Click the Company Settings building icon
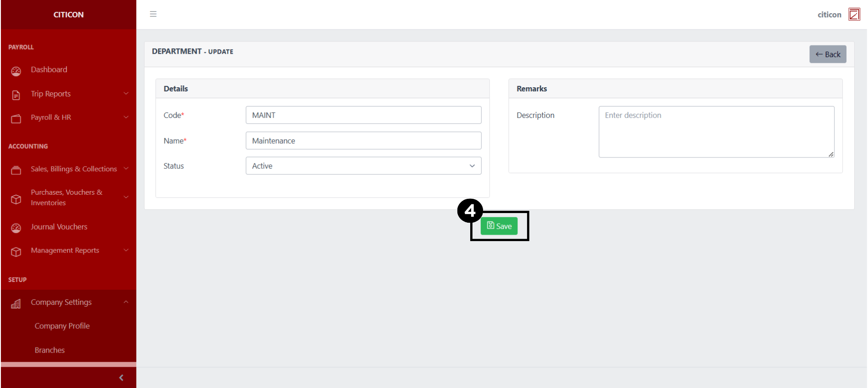Image resolution: width=868 pixels, height=388 pixels. (16, 304)
